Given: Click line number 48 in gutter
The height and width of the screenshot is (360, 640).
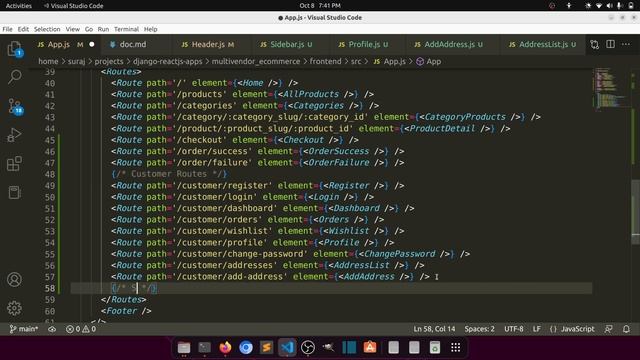Looking at the screenshot, I should click(x=50, y=174).
